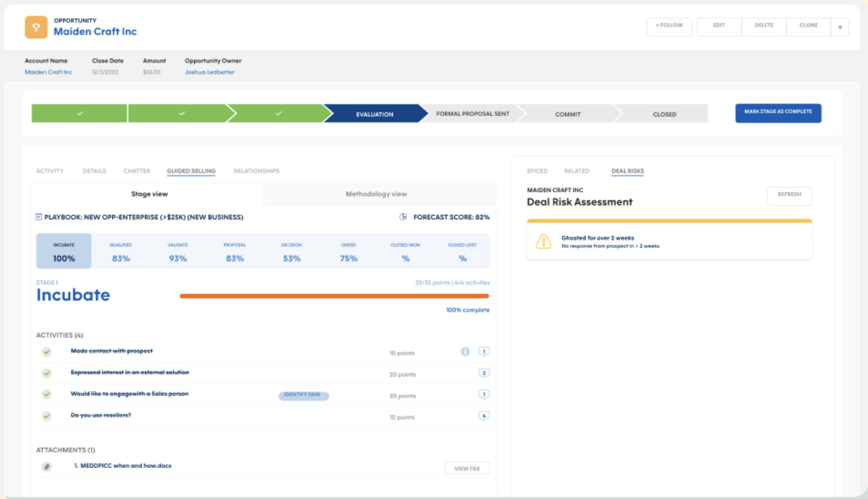Viewport: 868px width, 499px height.
Task: Open comments on engage Sales person row
Action: click(484, 394)
